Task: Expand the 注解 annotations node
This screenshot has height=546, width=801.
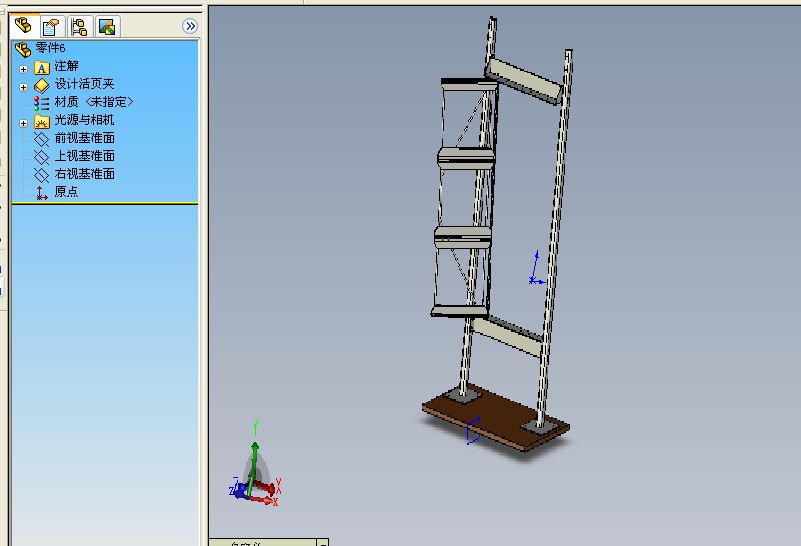Action: [23, 68]
